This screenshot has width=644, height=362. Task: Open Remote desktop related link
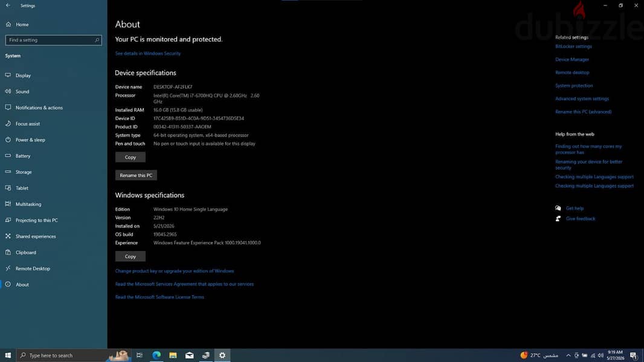(572, 72)
